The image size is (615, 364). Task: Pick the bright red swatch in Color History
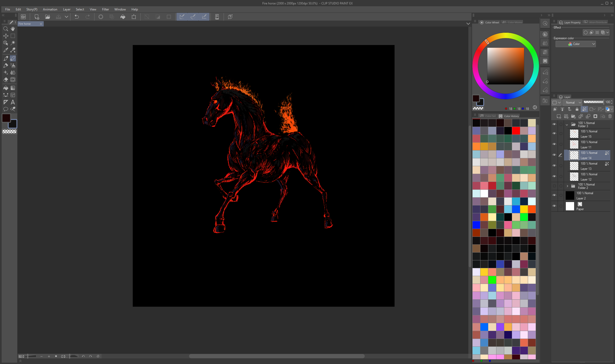coord(516,131)
